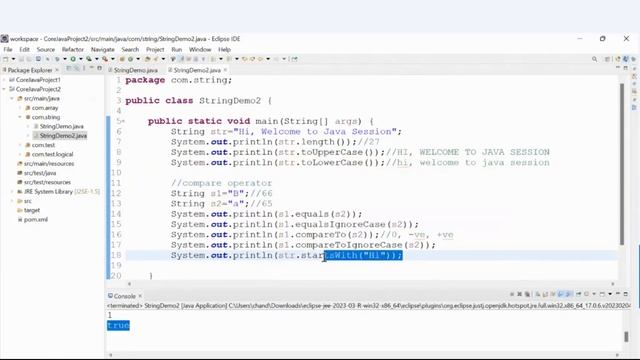640x360 pixels.
Task: Click the Clear Console icon
Action: [x=538, y=294]
